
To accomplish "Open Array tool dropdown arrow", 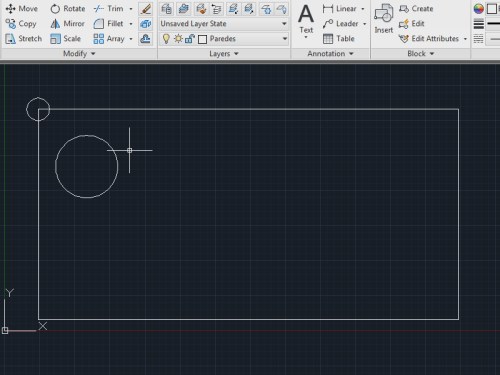I will click(x=131, y=39).
